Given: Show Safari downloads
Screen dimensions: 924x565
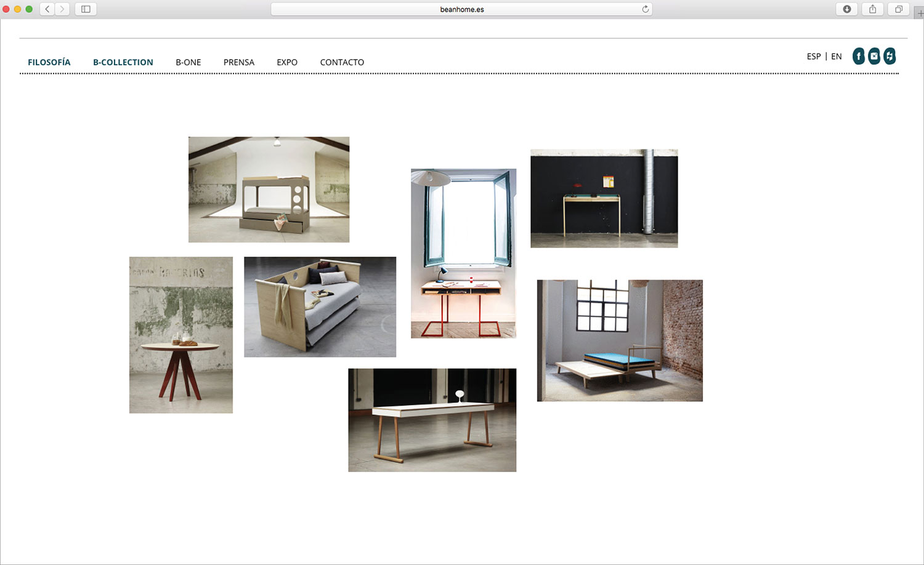Looking at the screenshot, I should click(x=847, y=9).
